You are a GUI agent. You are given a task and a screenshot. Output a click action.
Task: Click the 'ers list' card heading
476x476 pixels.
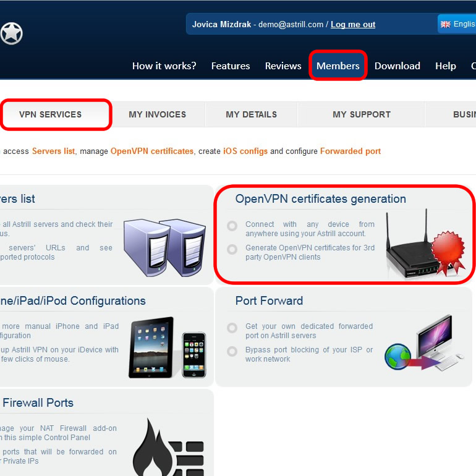[x=17, y=199]
